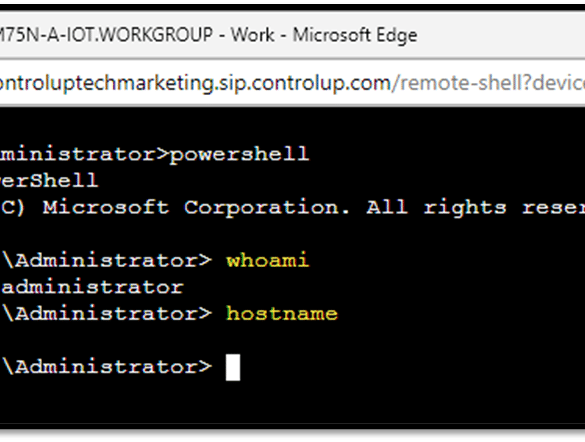Click the Administrator> prompt before hostname
Screen dimensions: 585x442
coord(107,313)
